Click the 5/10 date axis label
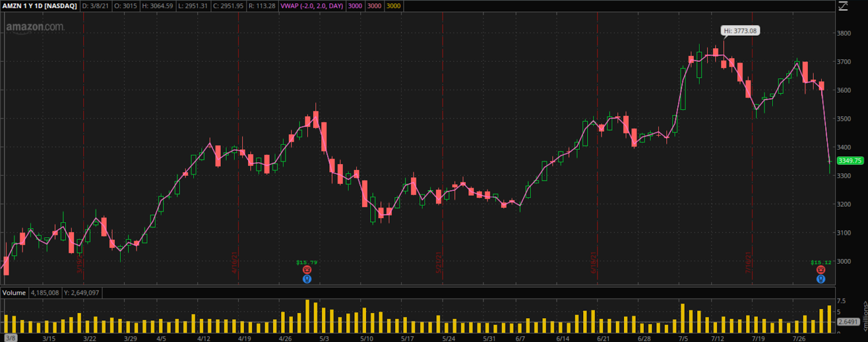This screenshot has width=868, height=342. pyautogui.click(x=366, y=338)
